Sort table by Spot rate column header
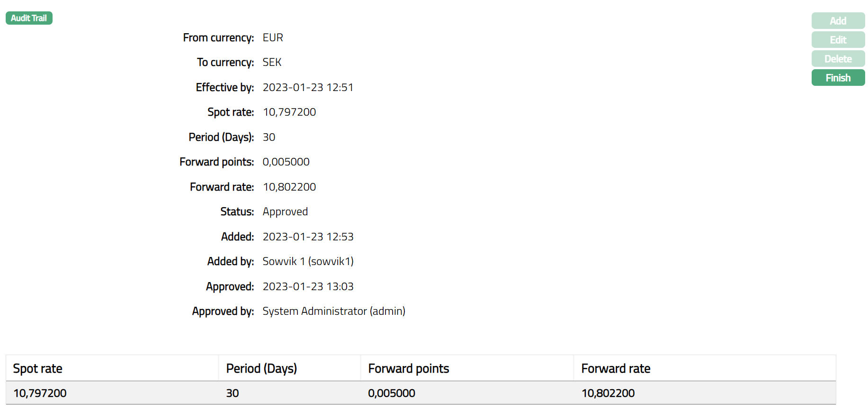Viewport: 868px width, 412px height. click(x=38, y=368)
